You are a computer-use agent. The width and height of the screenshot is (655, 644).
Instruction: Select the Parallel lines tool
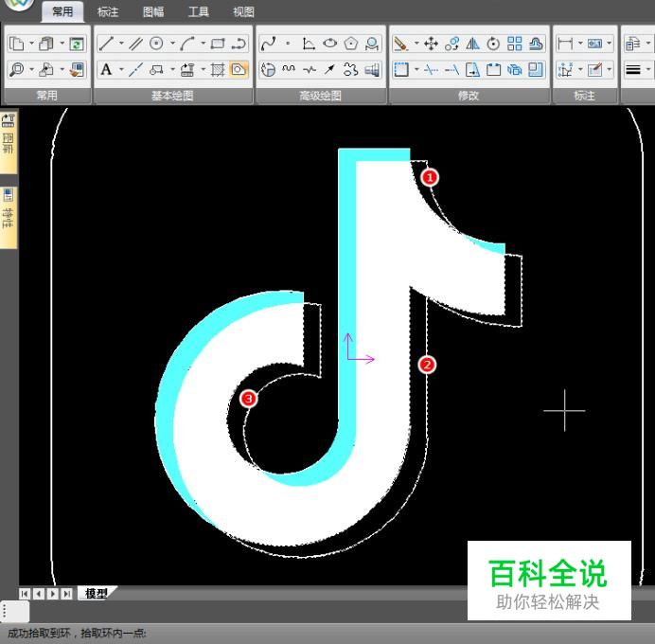click(x=135, y=44)
